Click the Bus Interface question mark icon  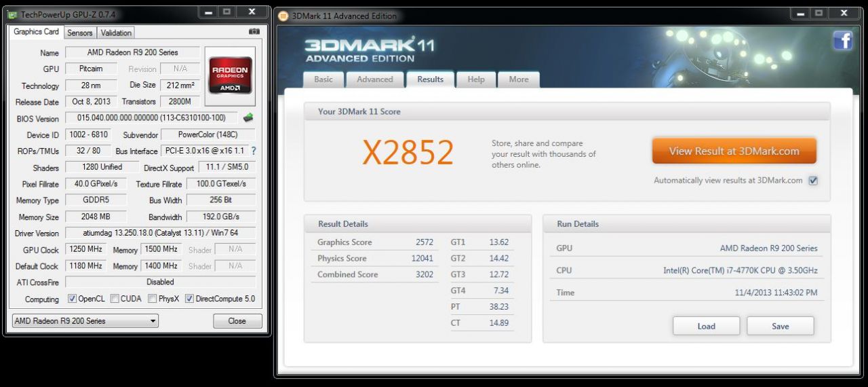click(x=254, y=151)
